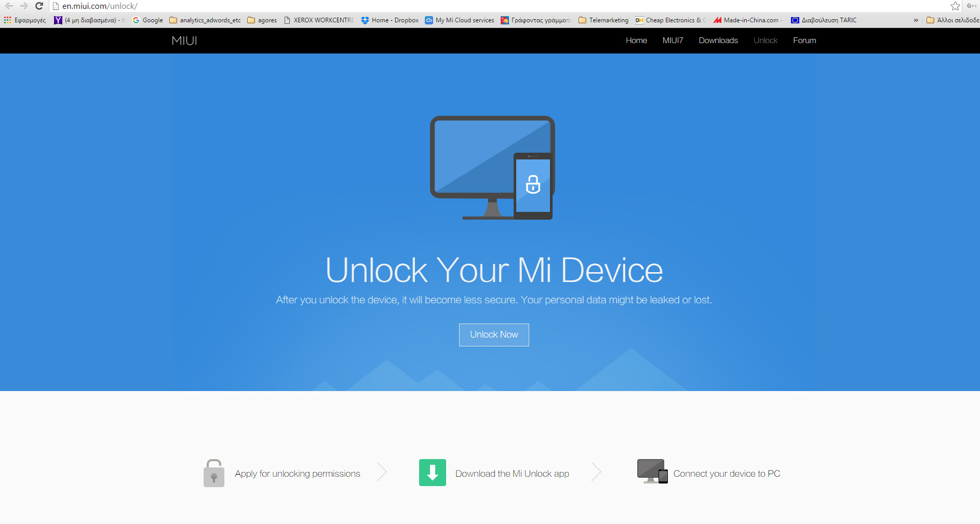980x524 pixels.
Task: Click the Unlock Now button
Action: [494, 335]
